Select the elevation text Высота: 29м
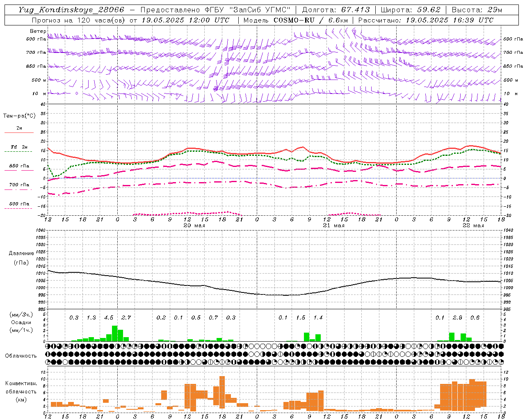This screenshot has height=420, width=525. (477, 10)
